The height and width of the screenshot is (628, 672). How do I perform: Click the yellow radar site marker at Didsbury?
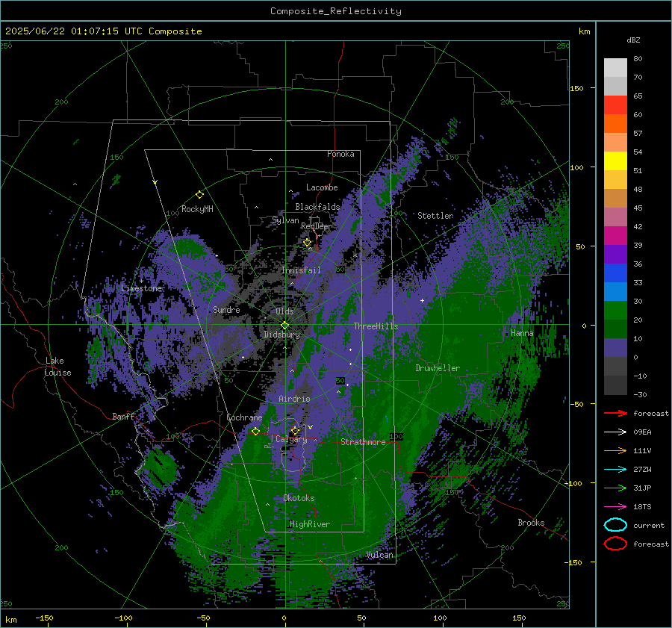[x=285, y=325]
